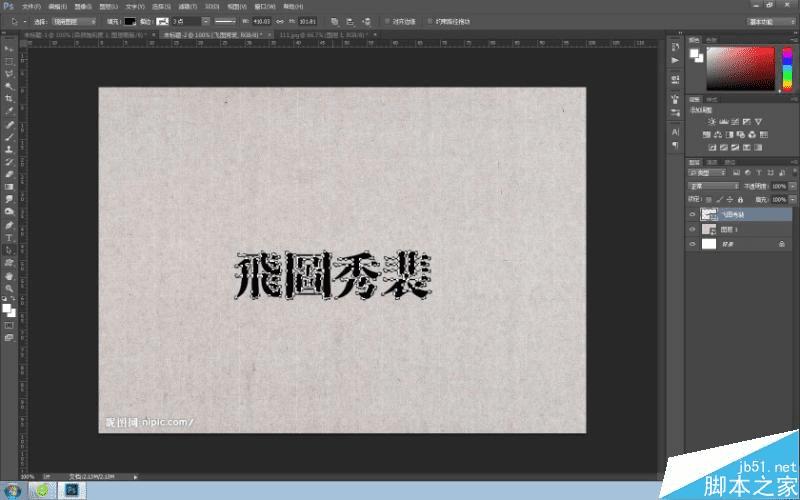The height and width of the screenshot is (500, 800).
Task: Toggle Quick Mask mode in toolbox
Action: [x=9, y=325]
